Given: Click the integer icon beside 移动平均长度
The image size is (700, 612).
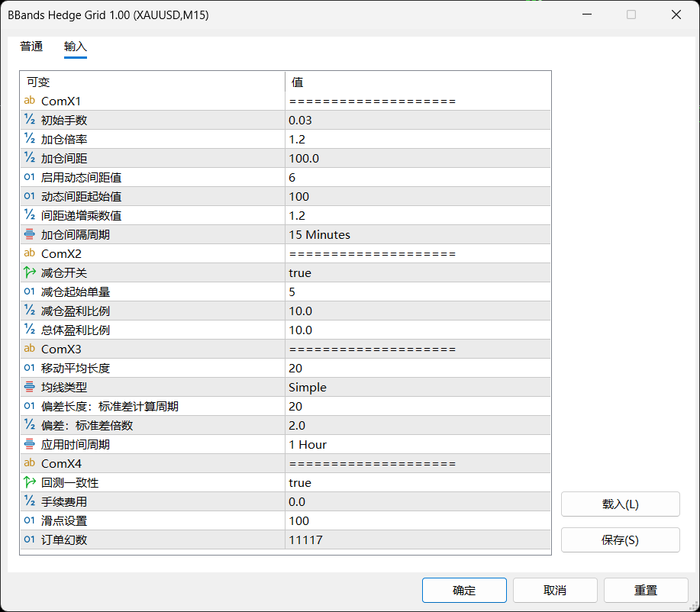Looking at the screenshot, I should [30, 368].
